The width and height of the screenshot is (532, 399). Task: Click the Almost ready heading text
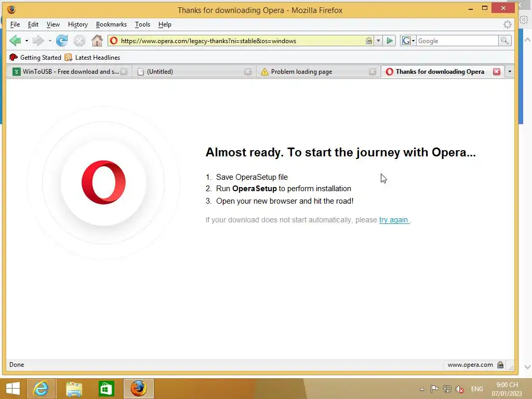coord(341,152)
